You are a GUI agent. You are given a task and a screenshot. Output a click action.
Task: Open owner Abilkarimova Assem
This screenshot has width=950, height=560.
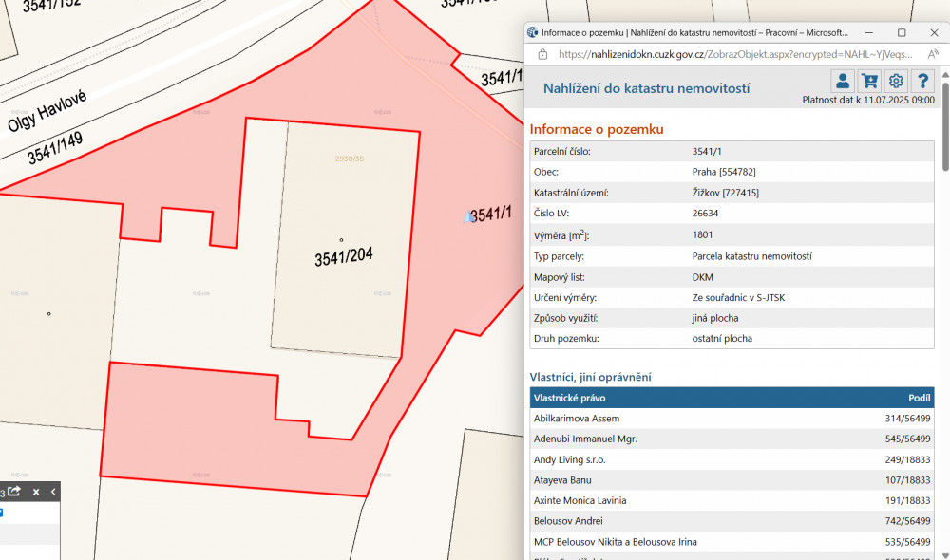point(577,419)
